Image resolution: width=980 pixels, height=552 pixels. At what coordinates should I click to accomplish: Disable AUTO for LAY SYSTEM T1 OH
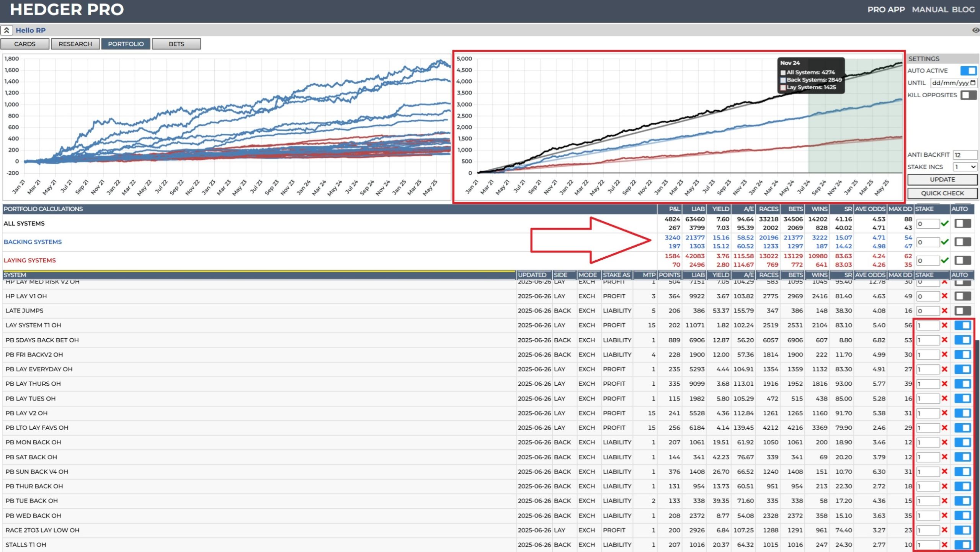point(963,325)
